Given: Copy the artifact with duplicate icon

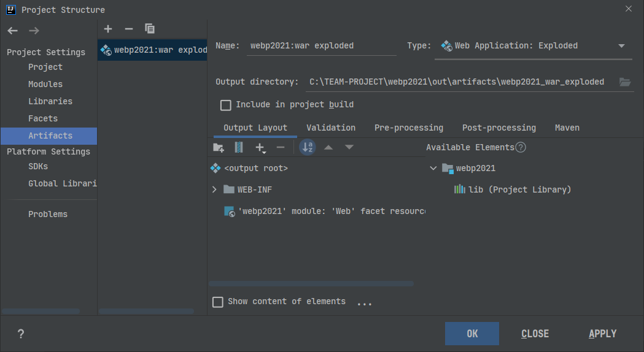Looking at the screenshot, I should tap(150, 29).
